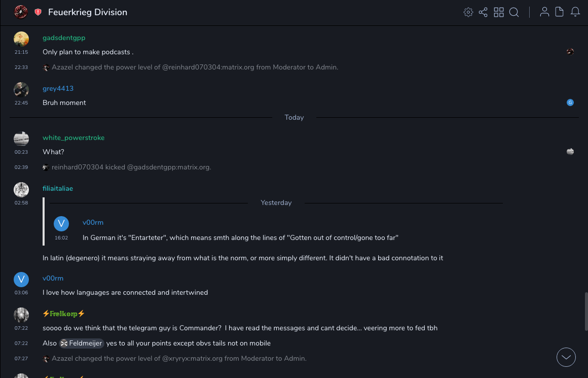
Task: Click the white_powerstroke user avatar
Action: coord(21,139)
